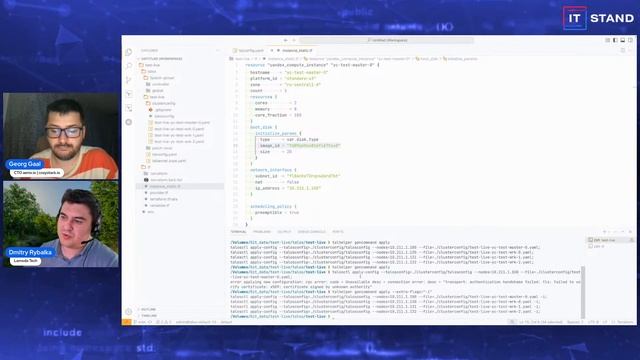Click the terminal panel vertical scrollbar

tap(583, 292)
